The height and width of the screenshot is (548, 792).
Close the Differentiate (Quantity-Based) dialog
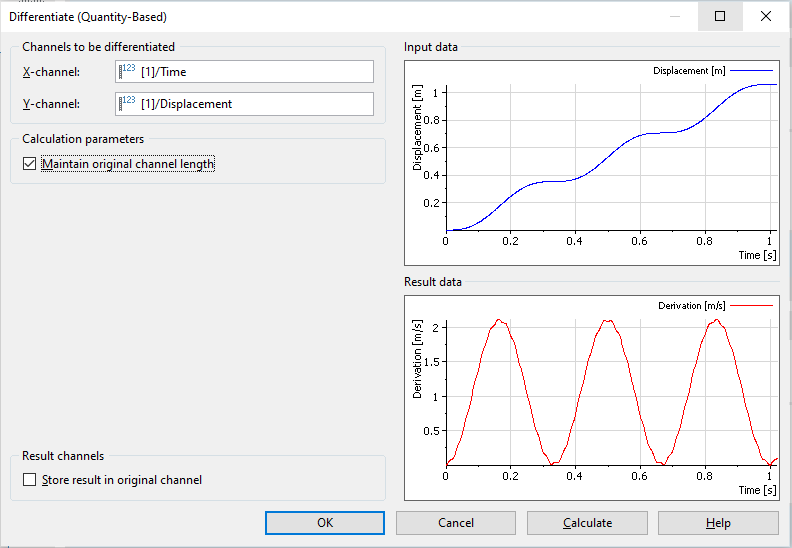[766, 16]
